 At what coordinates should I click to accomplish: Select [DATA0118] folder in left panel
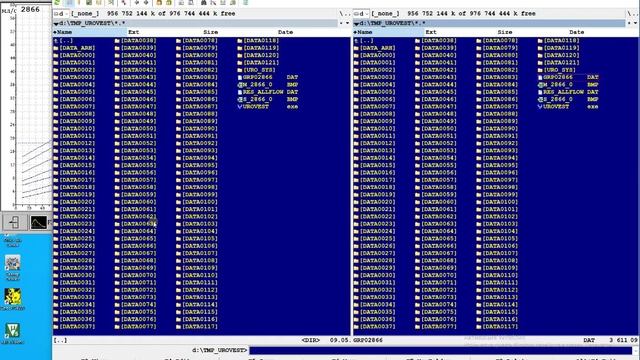click(258, 40)
